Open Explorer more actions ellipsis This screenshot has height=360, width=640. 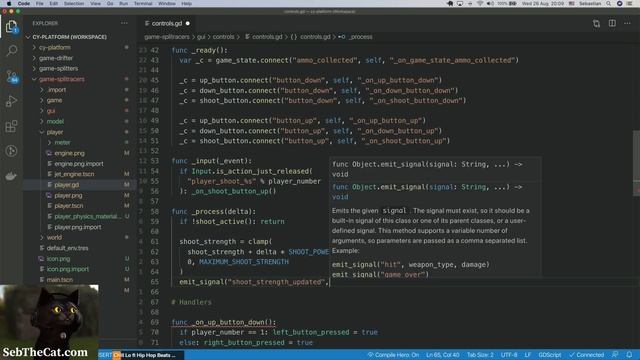tap(124, 23)
